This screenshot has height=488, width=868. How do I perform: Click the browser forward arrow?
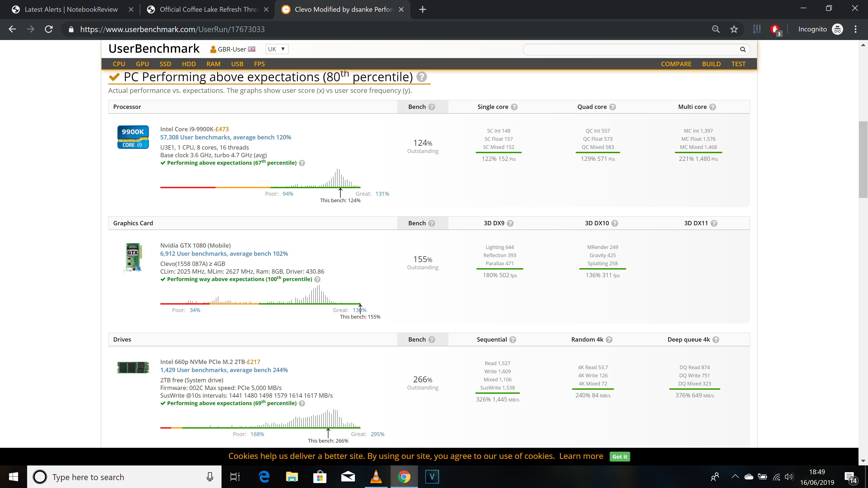pos(31,29)
